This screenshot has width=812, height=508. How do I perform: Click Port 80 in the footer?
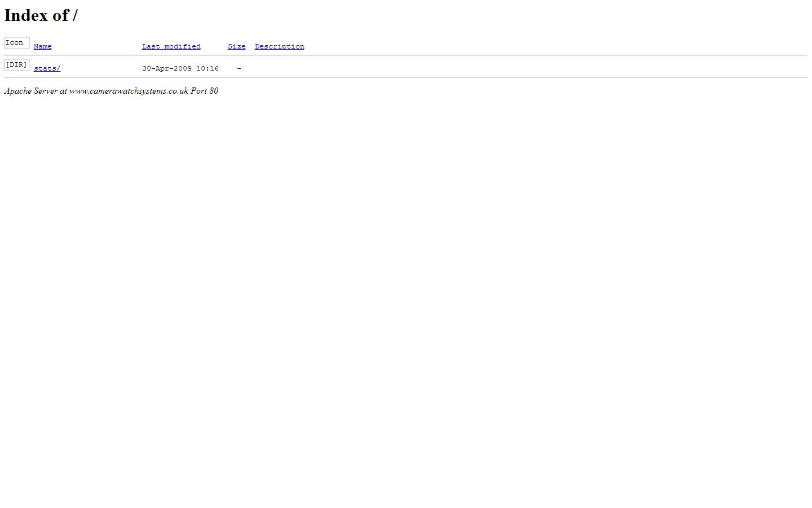(x=204, y=91)
